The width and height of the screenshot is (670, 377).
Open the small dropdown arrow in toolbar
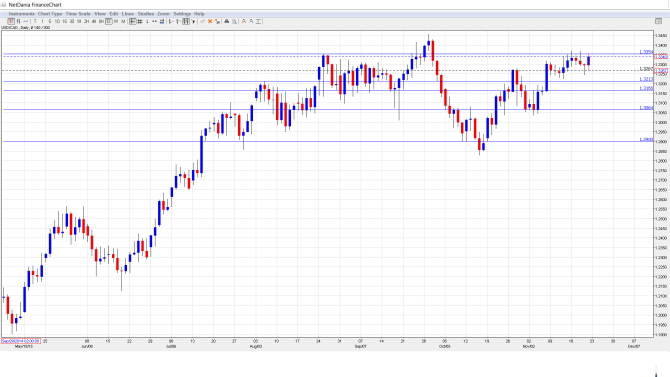(x=193, y=21)
